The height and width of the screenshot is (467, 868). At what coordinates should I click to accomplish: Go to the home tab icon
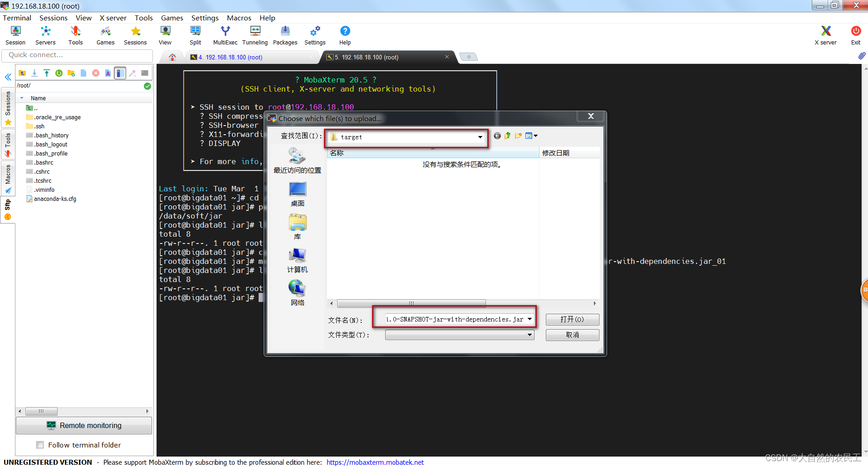point(172,57)
